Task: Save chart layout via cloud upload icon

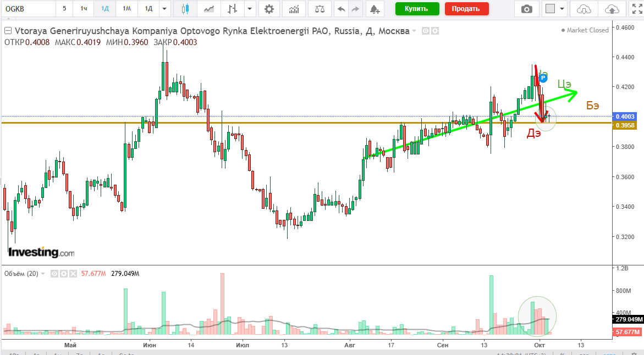Action: (612, 9)
